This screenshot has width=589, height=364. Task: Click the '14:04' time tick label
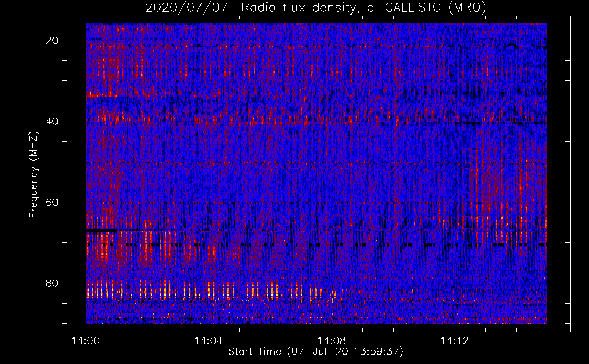[x=209, y=341]
